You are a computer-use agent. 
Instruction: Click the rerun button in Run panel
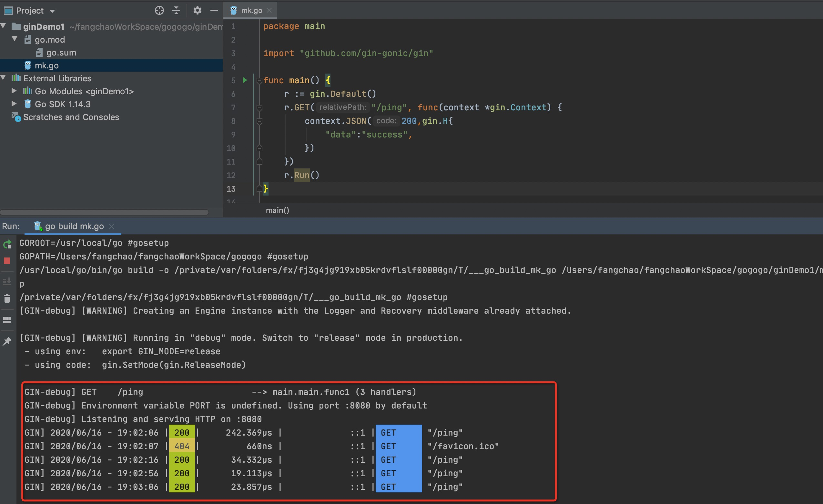7,245
